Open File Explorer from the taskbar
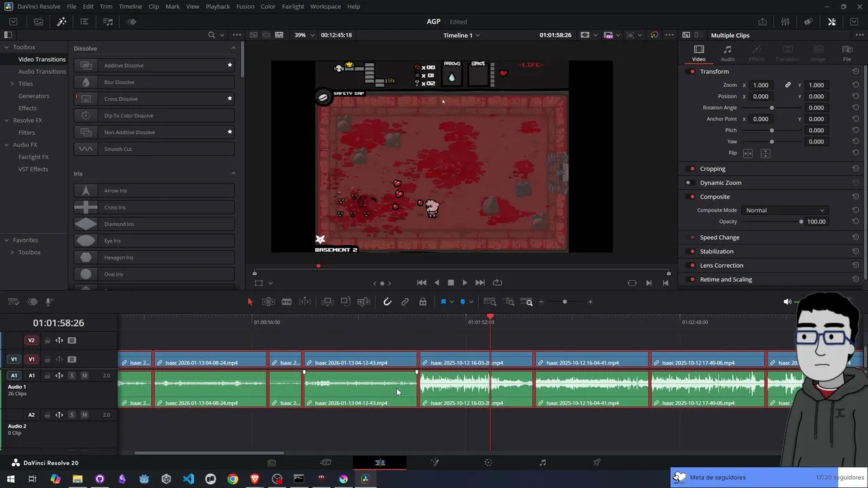This screenshot has height=488, width=868. pyautogui.click(x=77, y=479)
